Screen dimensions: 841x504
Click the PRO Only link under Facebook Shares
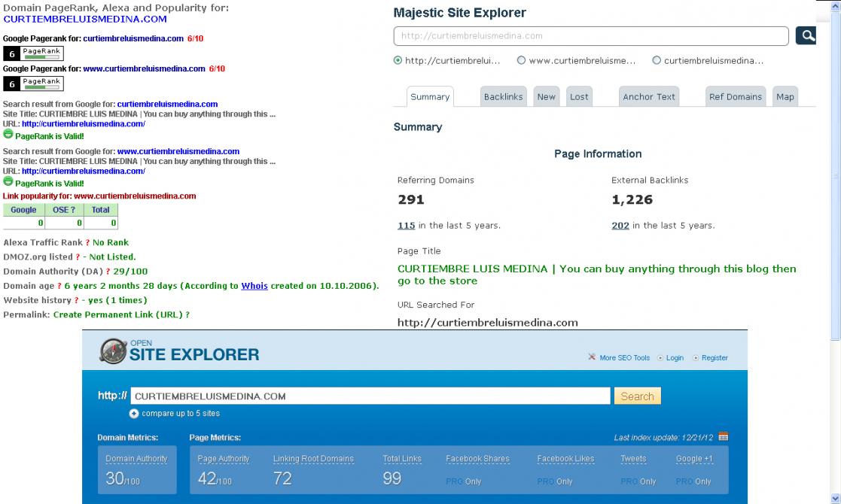tap(463, 481)
